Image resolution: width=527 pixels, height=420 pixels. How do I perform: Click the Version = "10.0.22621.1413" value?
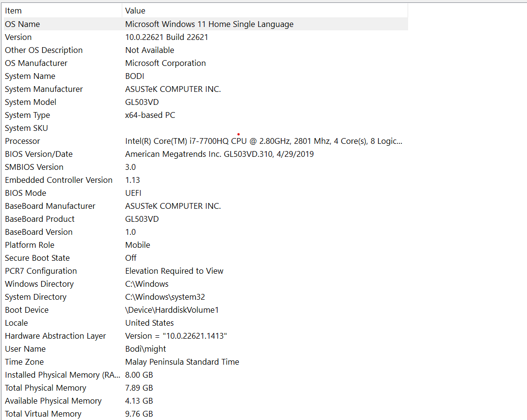(x=176, y=336)
